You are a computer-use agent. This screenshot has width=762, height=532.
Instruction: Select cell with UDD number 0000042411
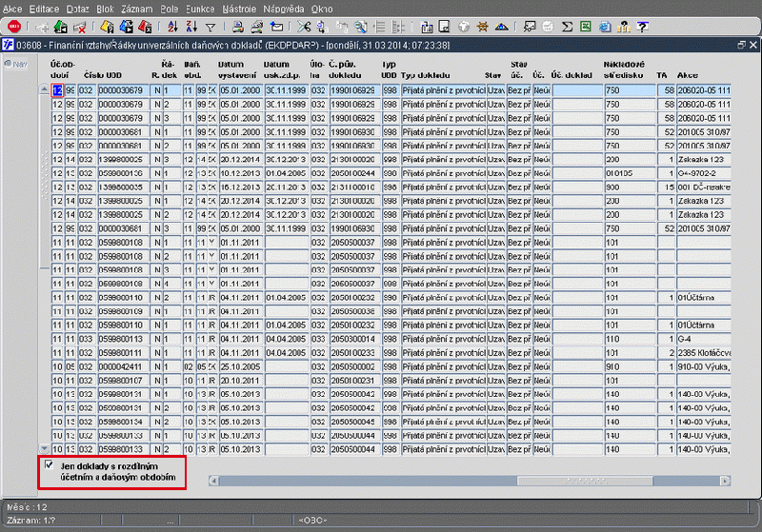click(x=123, y=367)
